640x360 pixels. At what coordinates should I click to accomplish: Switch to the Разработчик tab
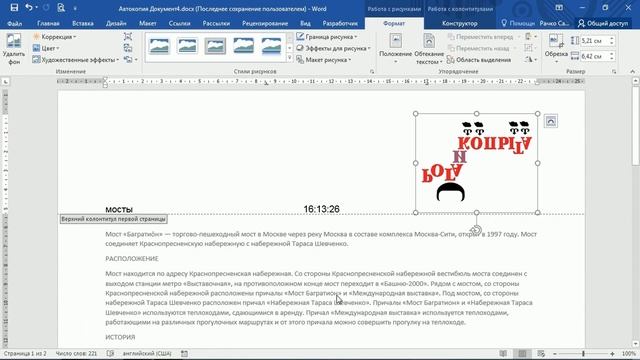340,23
